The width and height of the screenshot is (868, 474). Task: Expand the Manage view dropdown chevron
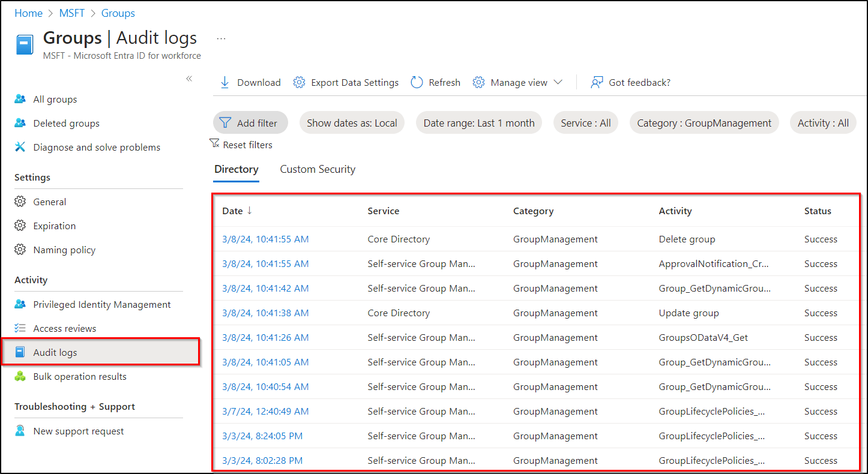click(x=558, y=82)
